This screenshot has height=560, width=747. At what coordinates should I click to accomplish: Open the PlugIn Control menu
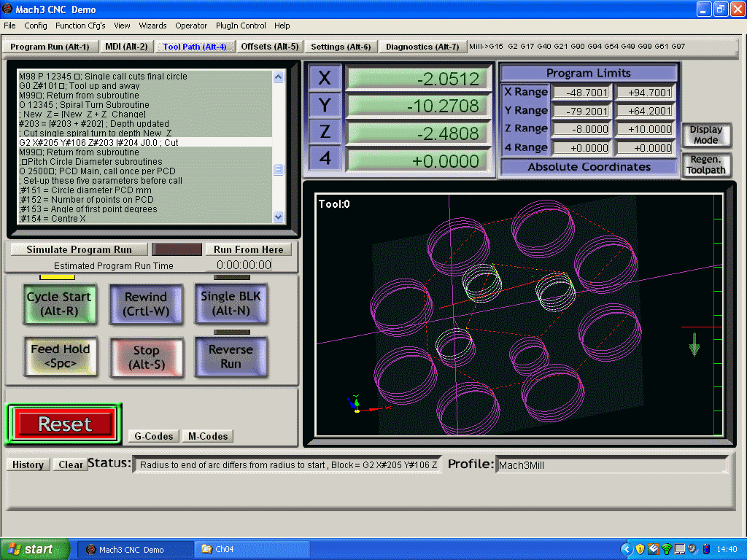[241, 26]
